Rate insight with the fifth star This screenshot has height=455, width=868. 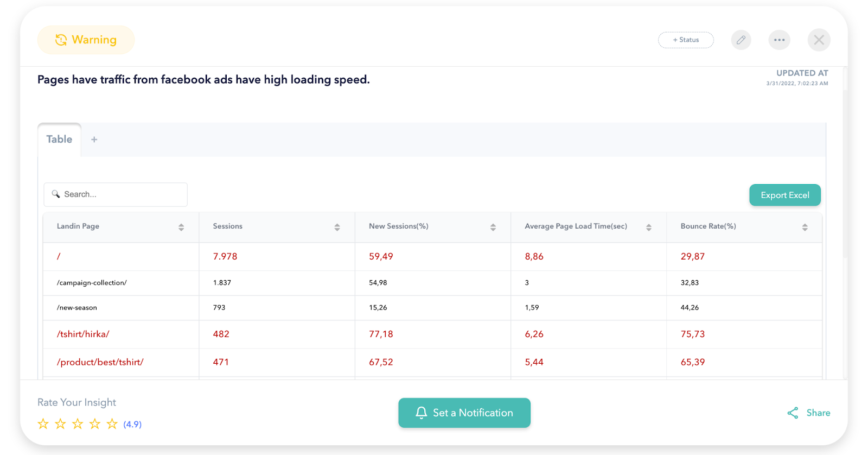pyautogui.click(x=112, y=424)
